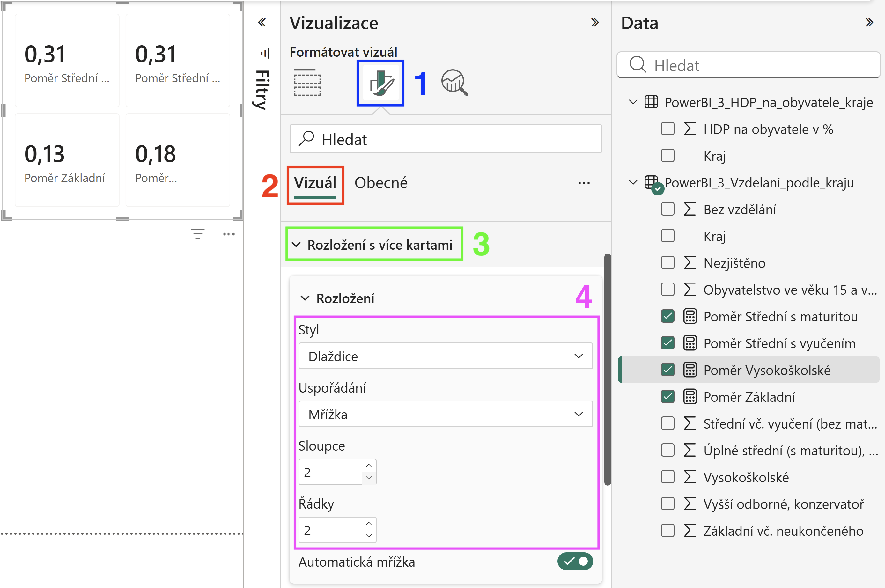Click the Hledat search field in Data pane
The image size is (885, 588).
tap(749, 65)
